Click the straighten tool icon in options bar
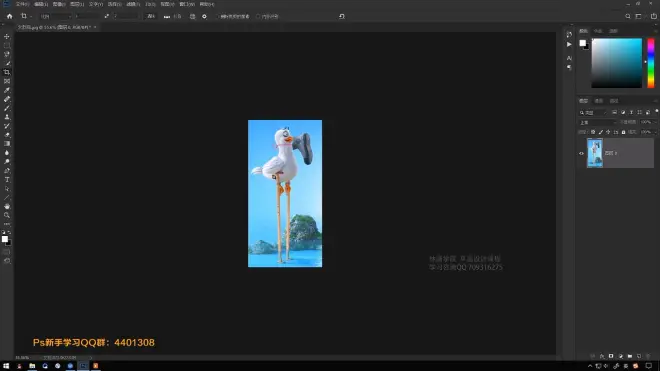The width and height of the screenshot is (660, 371). (x=167, y=16)
